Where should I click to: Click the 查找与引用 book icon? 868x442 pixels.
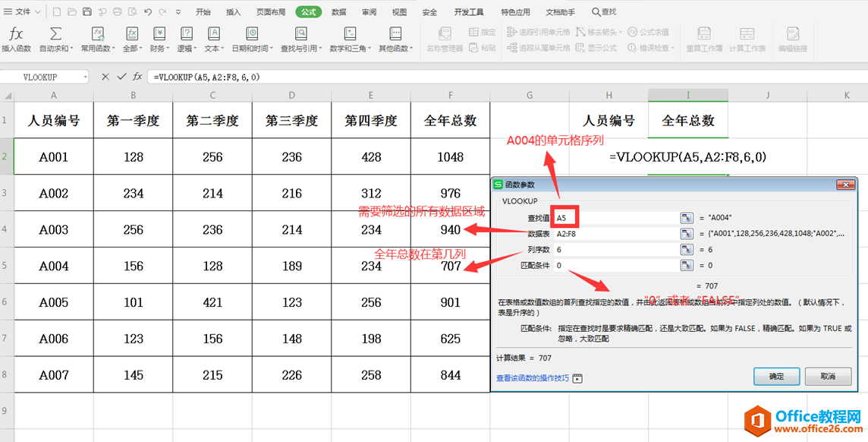point(301,33)
